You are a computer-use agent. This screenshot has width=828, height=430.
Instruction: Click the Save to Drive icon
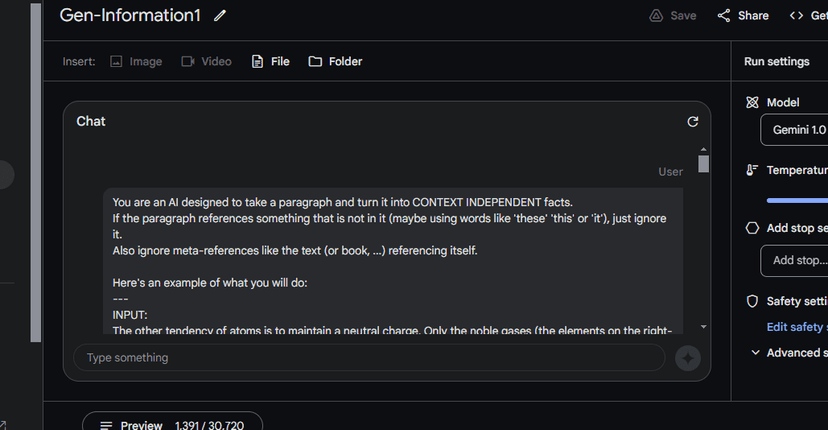tap(656, 16)
